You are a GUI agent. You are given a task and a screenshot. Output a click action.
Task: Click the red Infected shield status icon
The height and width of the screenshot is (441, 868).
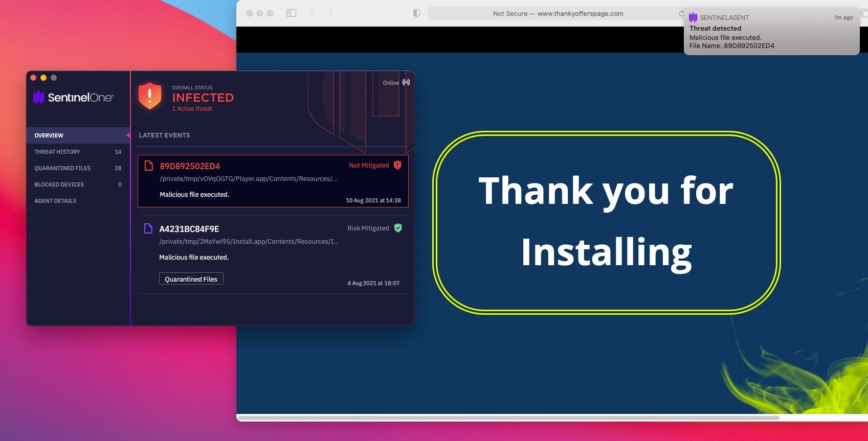(x=150, y=96)
